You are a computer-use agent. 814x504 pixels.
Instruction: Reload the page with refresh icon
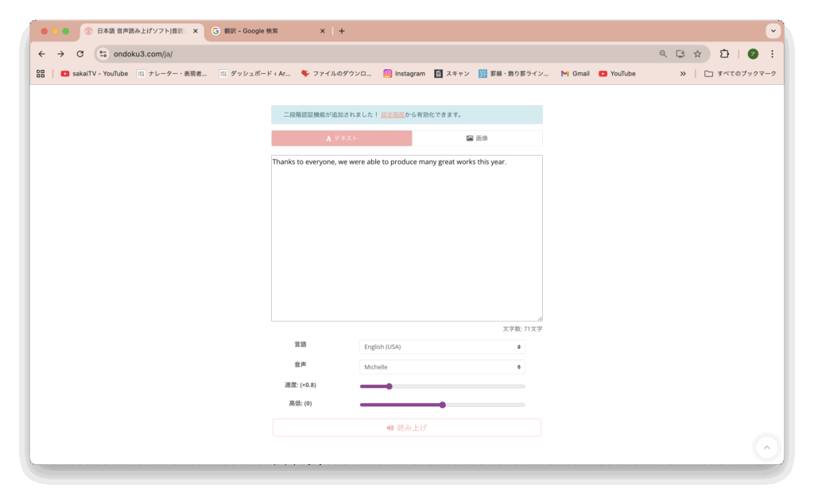tap(79, 54)
